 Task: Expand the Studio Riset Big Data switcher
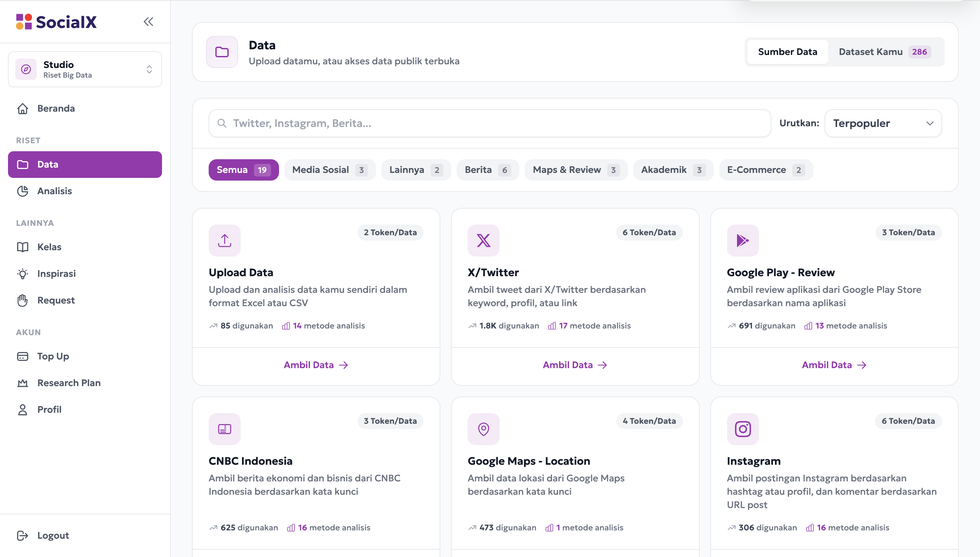click(x=85, y=69)
